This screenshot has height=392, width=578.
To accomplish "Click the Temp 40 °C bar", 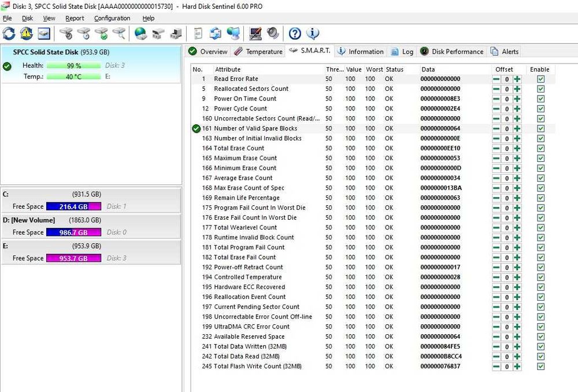I will 74,77.
